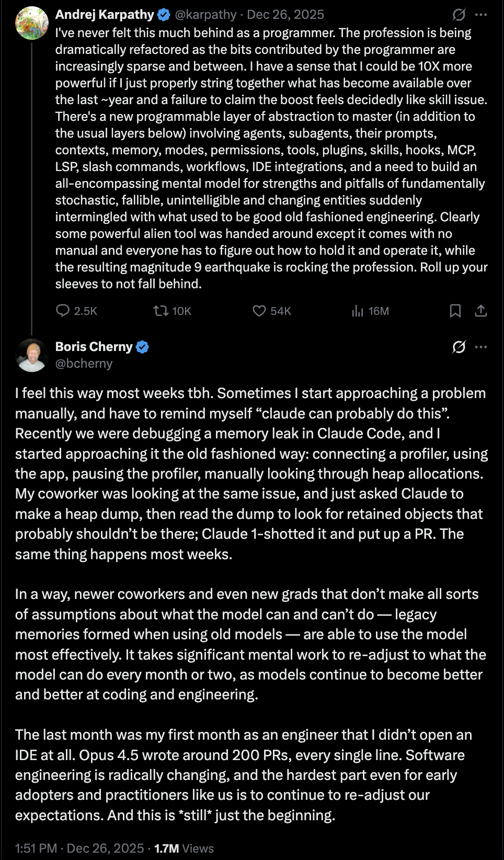
Task: Click Boris Cherny's verified badge
Action: point(143,346)
